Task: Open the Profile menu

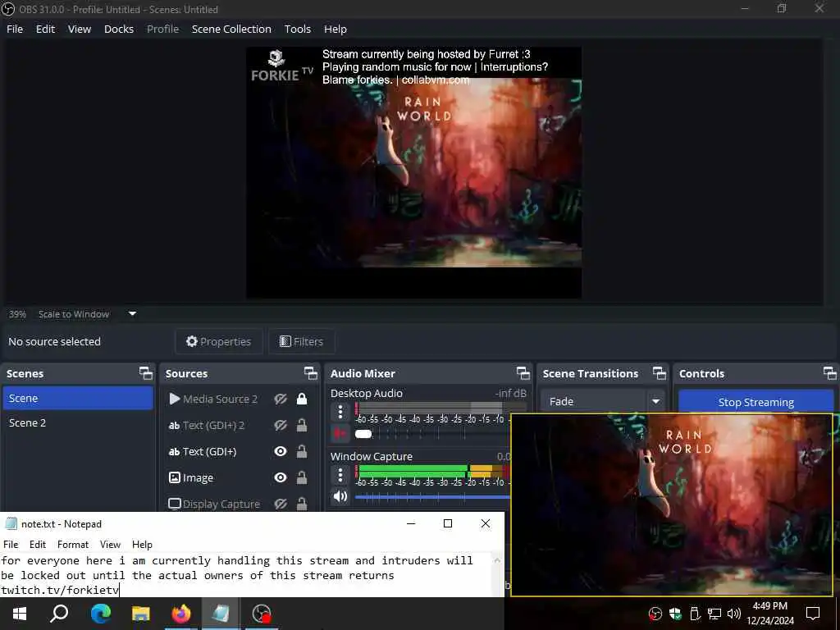Action: pos(163,29)
